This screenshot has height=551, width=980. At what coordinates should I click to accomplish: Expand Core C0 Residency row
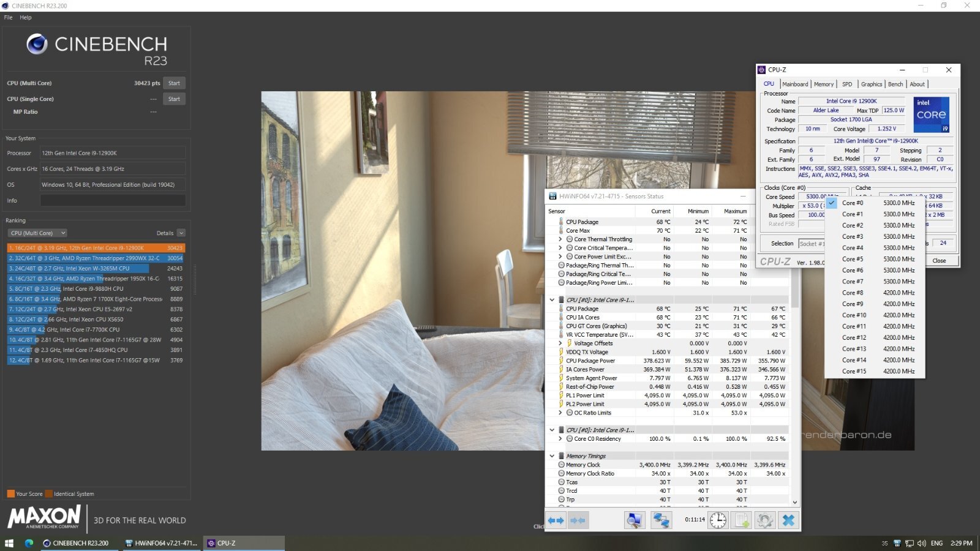pos(560,438)
